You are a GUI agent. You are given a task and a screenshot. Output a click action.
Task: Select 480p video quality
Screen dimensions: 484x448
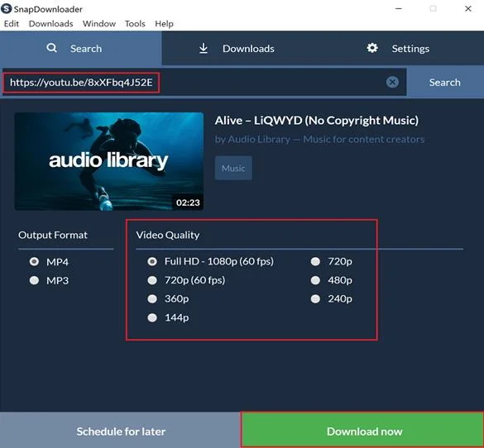315,280
